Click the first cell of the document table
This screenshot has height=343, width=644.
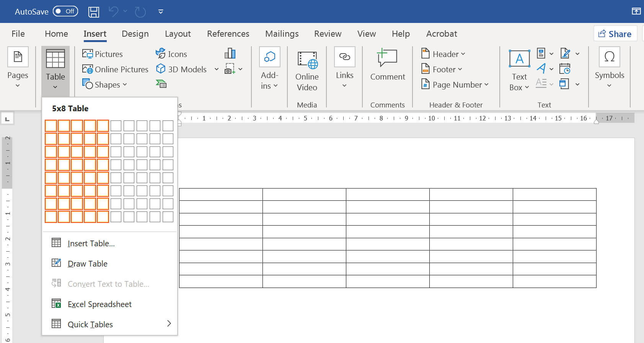(221, 194)
